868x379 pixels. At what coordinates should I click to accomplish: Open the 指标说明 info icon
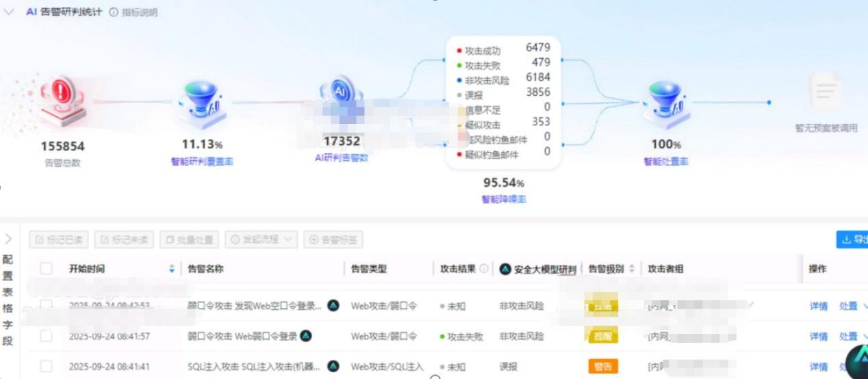[113, 12]
